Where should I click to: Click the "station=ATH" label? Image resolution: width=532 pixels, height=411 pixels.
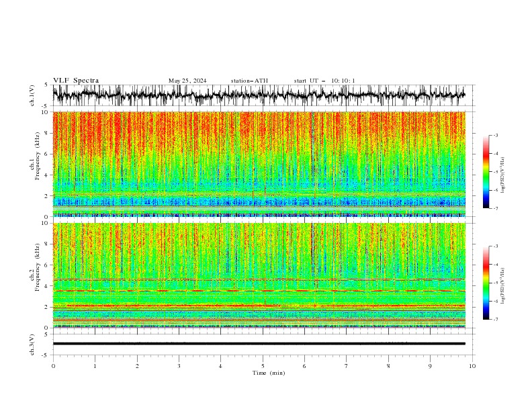(x=249, y=81)
